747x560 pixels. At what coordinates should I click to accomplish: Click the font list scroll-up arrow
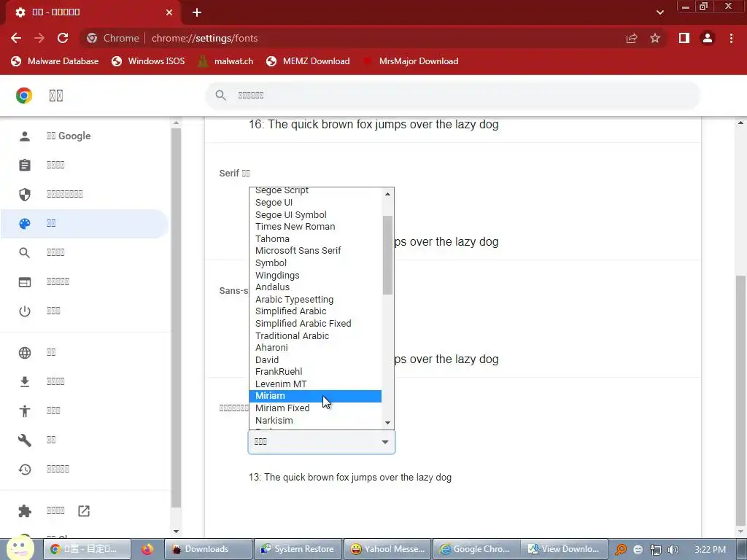pos(388,194)
